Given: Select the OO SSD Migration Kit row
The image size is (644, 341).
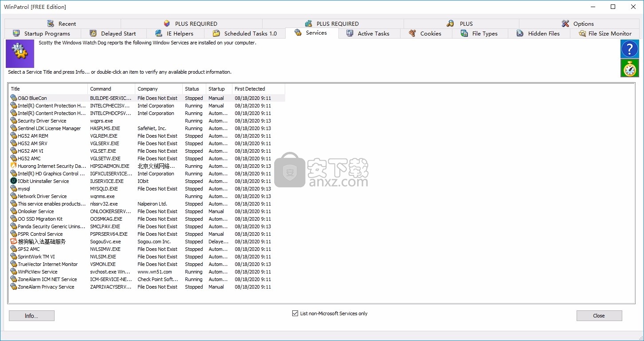Looking at the screenshot, I should coord(147,219).
